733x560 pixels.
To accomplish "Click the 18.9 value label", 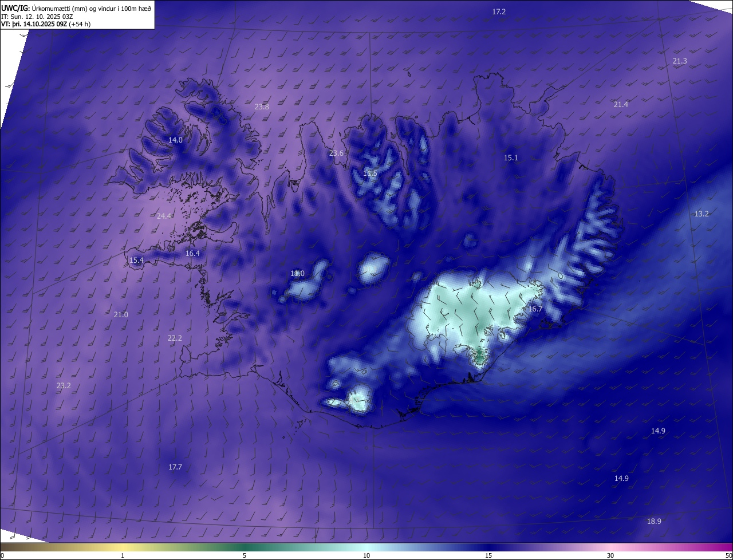I will [x=654, y=521].
